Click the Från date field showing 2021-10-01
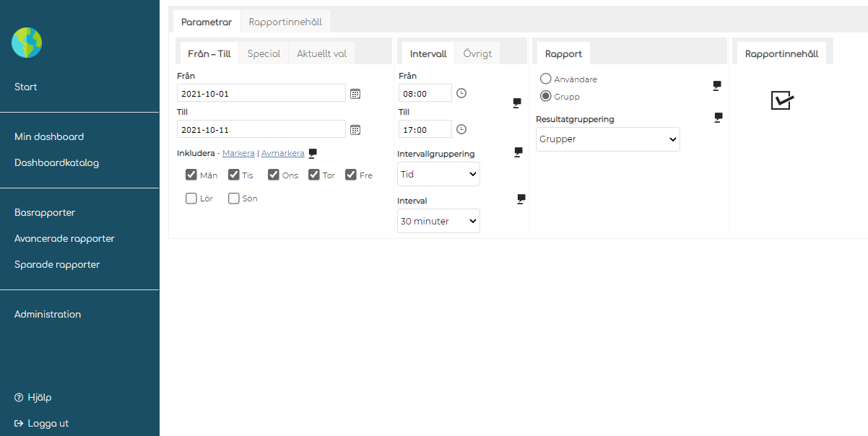 (261, 93)
